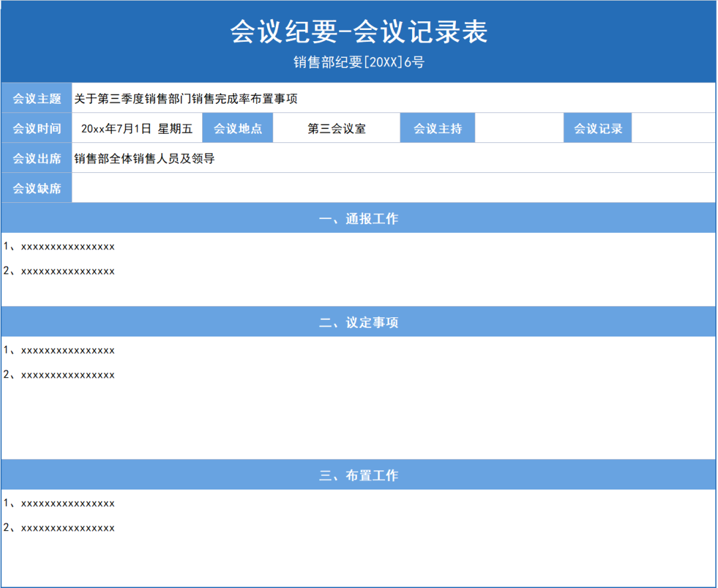Click the attendee text 销售部全体销售人员及领导
The height and width of the screenshot is (588, 718).
pyautogui.click(x=144, y=158)
